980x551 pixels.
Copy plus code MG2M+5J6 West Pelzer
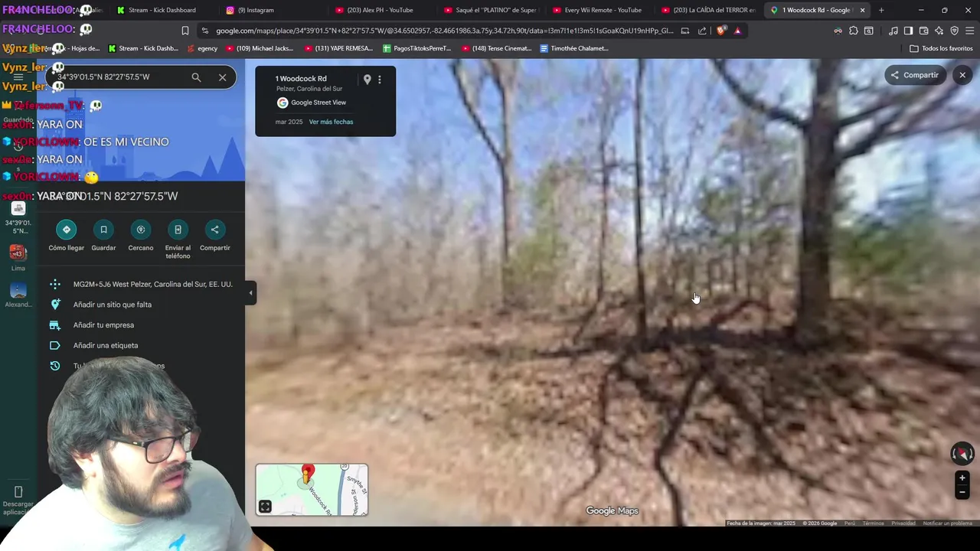pos(152,284)
